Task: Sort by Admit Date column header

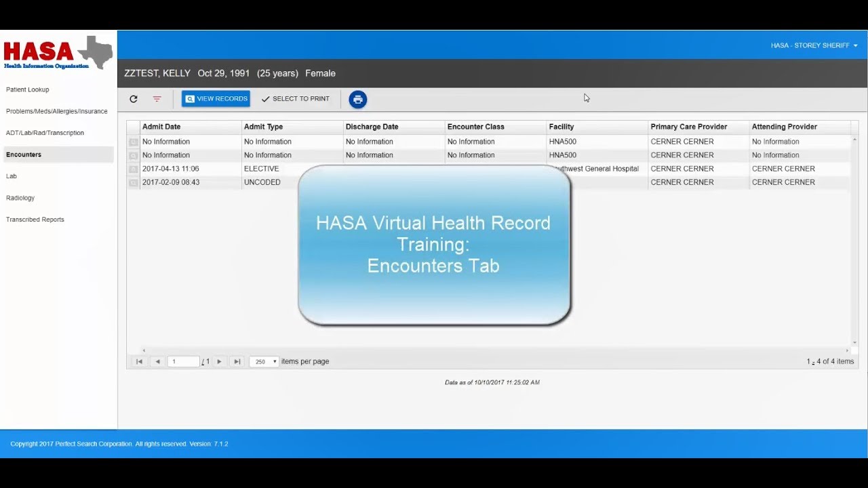Action: [190, 127]
